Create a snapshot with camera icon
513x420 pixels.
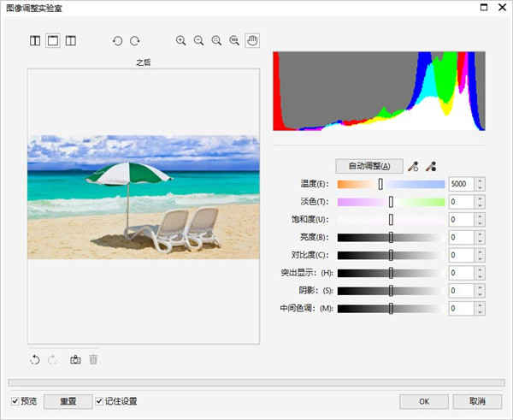point(75,360)
